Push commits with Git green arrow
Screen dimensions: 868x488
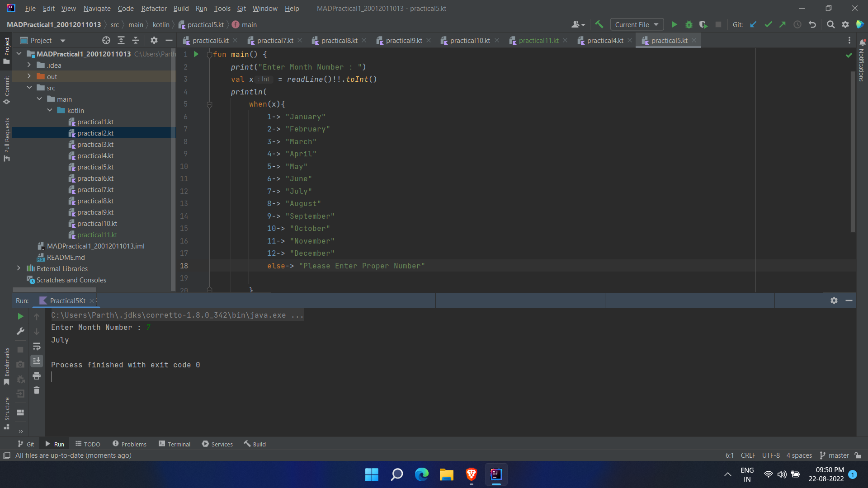(783, 25)
